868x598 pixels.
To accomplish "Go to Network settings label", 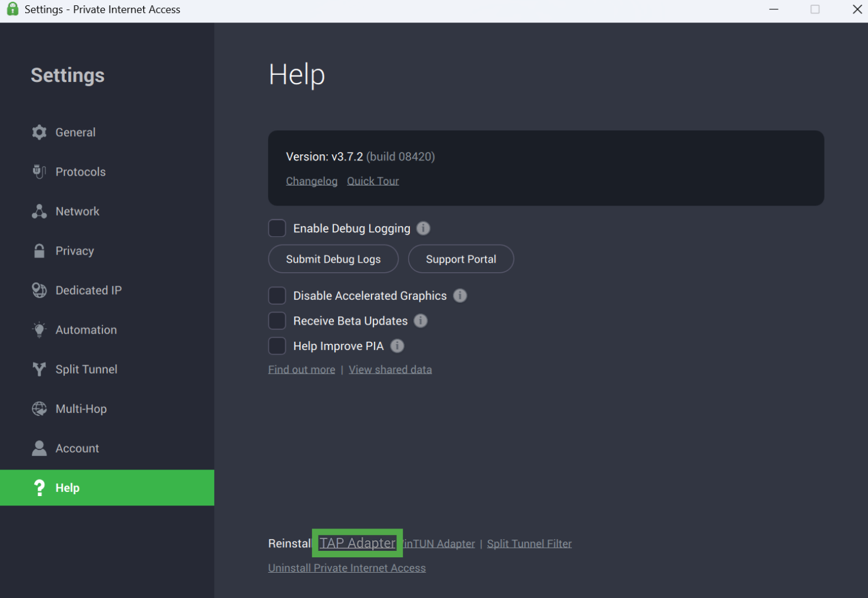I will pyautogui.click(x=77, y=212).
